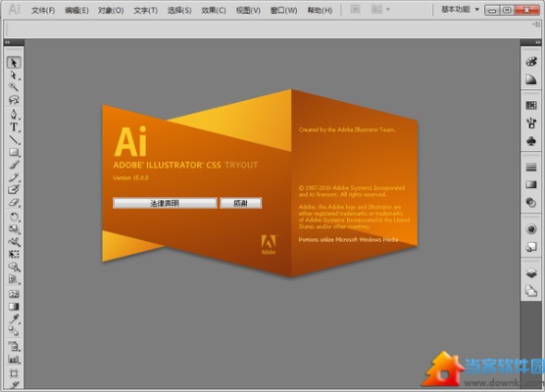Select the Perspective Grid tool
This screenshot has height=392, width=545.
(x=14, y=279)
